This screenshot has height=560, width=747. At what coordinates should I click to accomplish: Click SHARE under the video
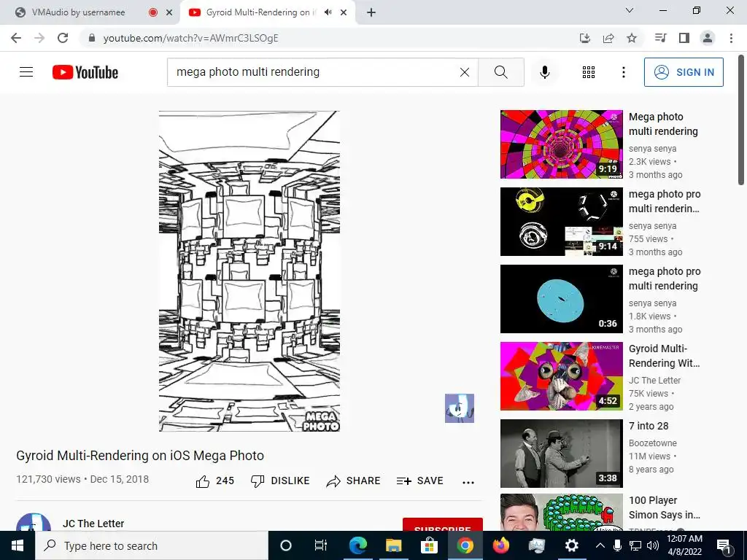point(353,481)
